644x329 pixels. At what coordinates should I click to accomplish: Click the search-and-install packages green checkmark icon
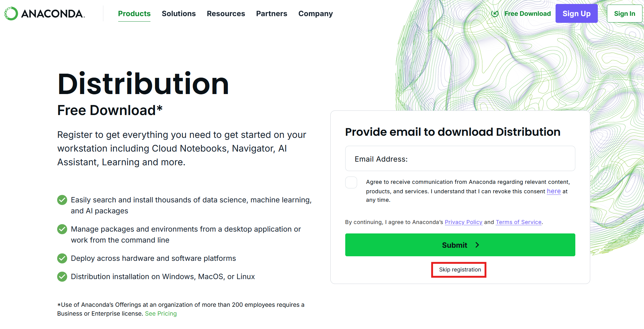coord(62,200)
